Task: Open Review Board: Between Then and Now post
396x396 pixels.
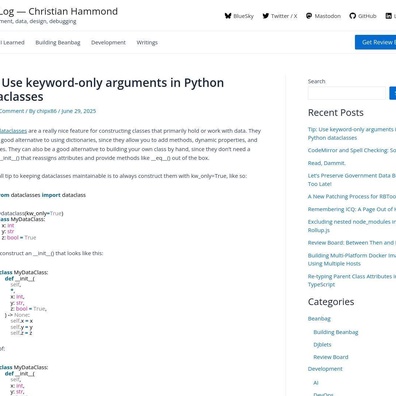Action: pyautogui.click(x=352, y=243)
